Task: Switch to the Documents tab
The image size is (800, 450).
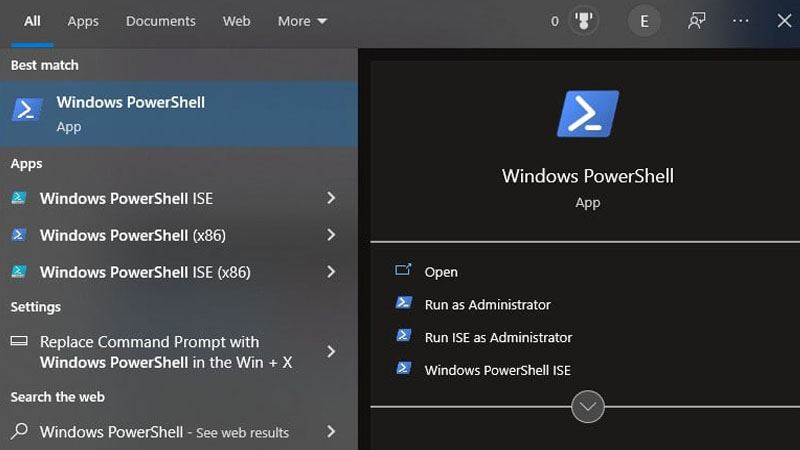Action: 161,21
